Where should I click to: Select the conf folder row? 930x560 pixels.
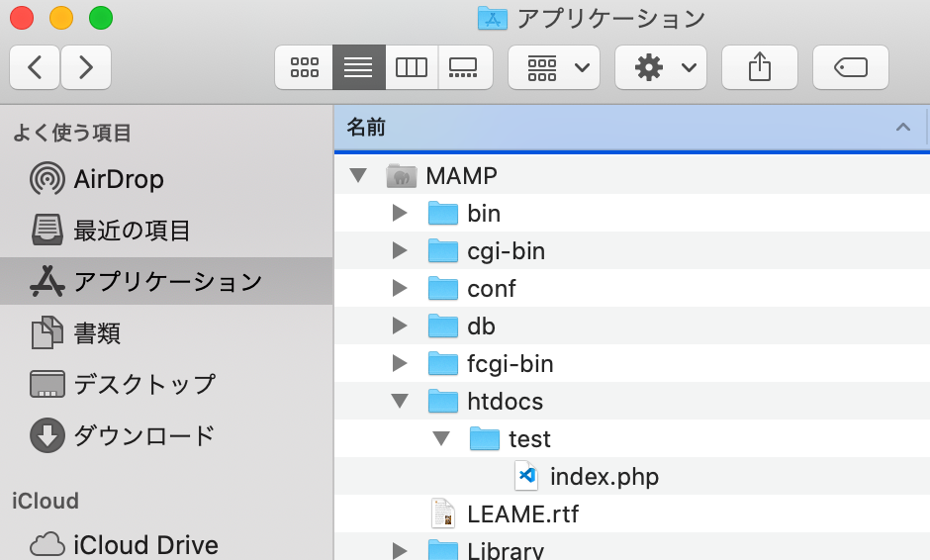tap(492, 289)
